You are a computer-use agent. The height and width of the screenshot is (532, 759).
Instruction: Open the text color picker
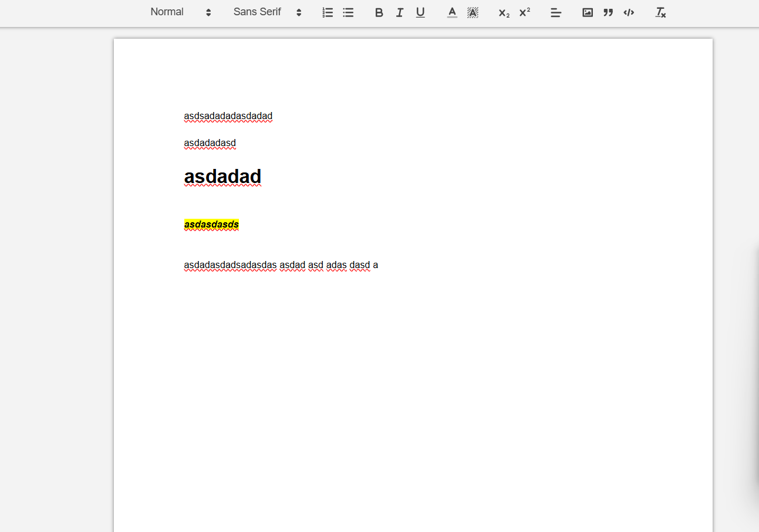[x=452, y=12]
